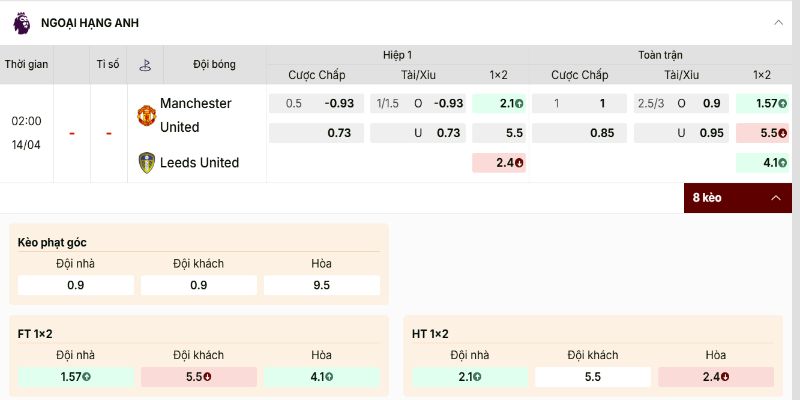Viewport: 800px width, 400px height.
Task: Click the jersey icon in table header
Action: [145, 64]
